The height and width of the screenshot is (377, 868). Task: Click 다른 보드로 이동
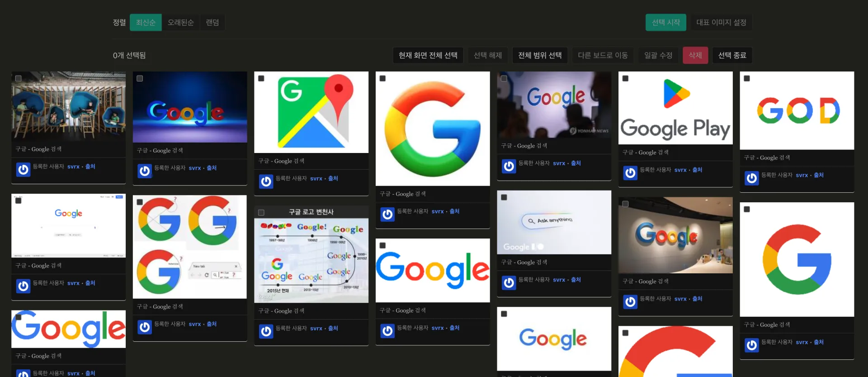pyautogui.click(x=603, y=55)
